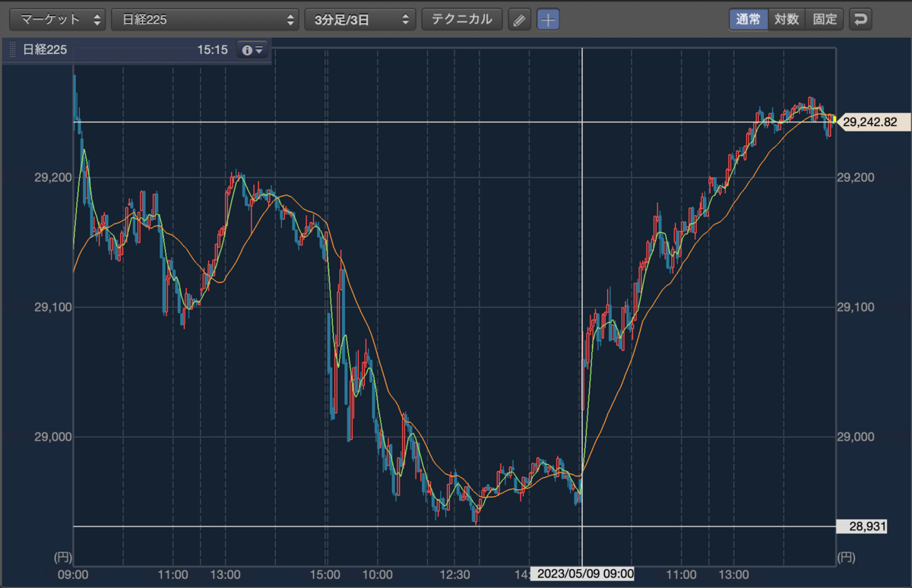Click the drag handle of 日経225 panel
This screenshot has width=912, height=588.
(12, 50)
